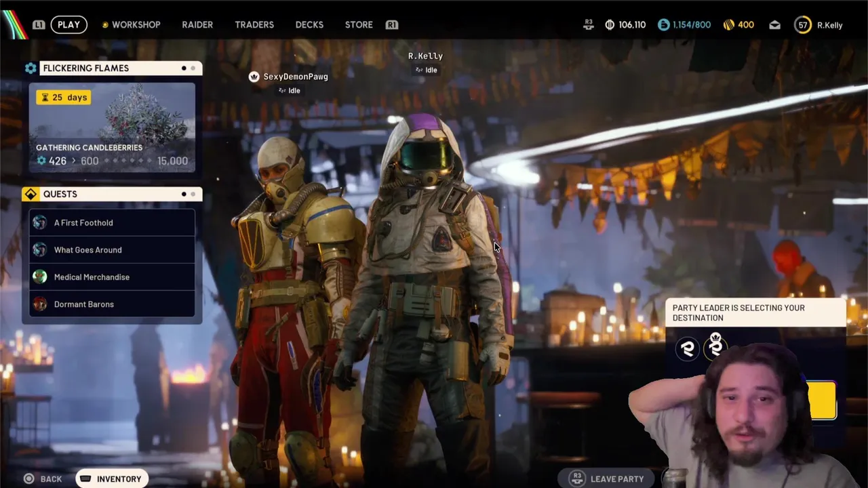Click the level 57 badge
868x488 pixels.
pos(803,25)
